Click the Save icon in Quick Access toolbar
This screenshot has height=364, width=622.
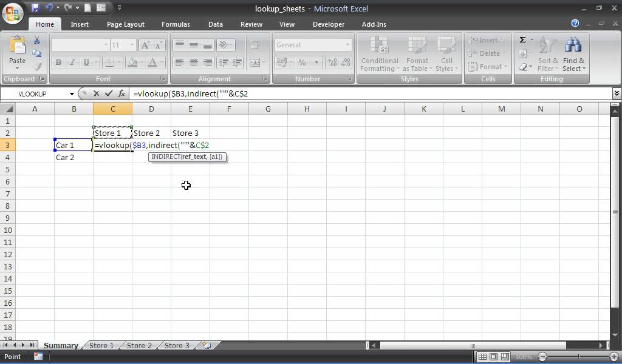coord(35,8)
